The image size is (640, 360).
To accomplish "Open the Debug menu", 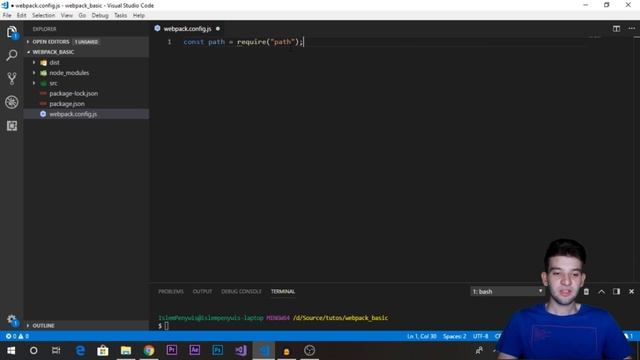I will 100,16.
